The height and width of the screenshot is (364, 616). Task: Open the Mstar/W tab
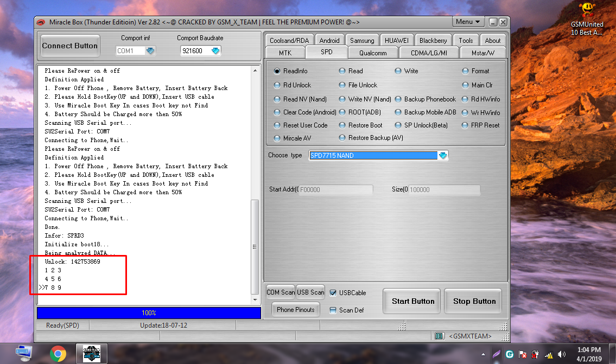pos(483,53)
